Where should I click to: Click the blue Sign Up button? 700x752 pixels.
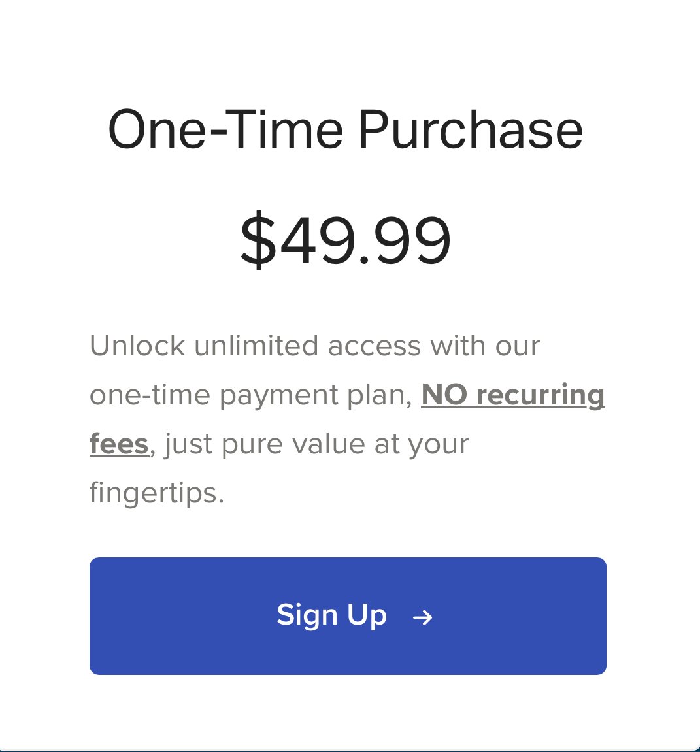click(x=348, y=616)
